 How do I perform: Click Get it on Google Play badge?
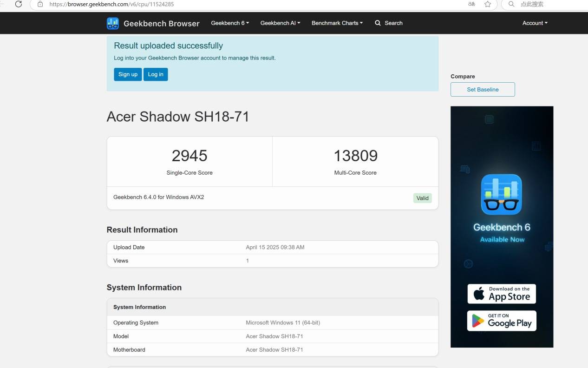pyautogui.click(x=502, y=321)
